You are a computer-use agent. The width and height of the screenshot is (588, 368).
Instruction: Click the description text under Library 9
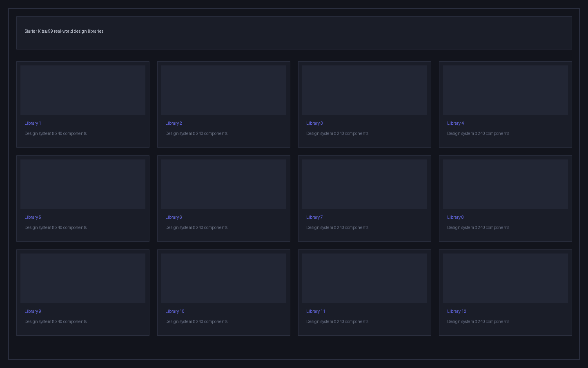pos(56,321)
